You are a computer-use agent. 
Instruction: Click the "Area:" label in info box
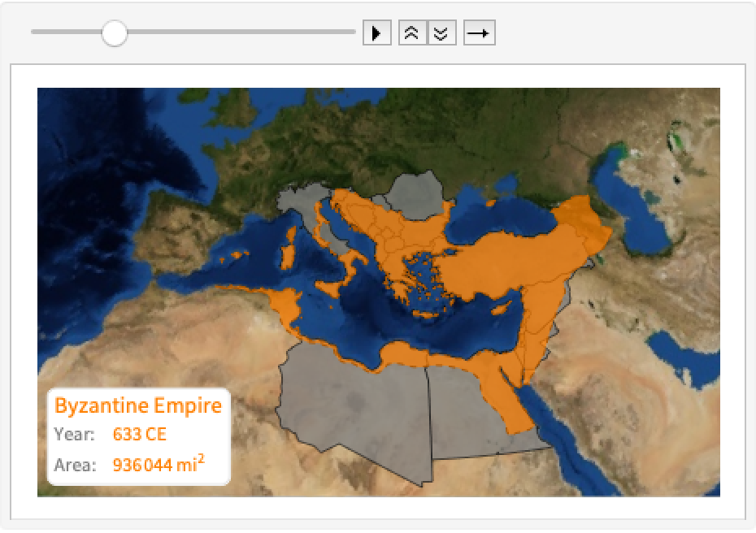(x=75, y=466)
